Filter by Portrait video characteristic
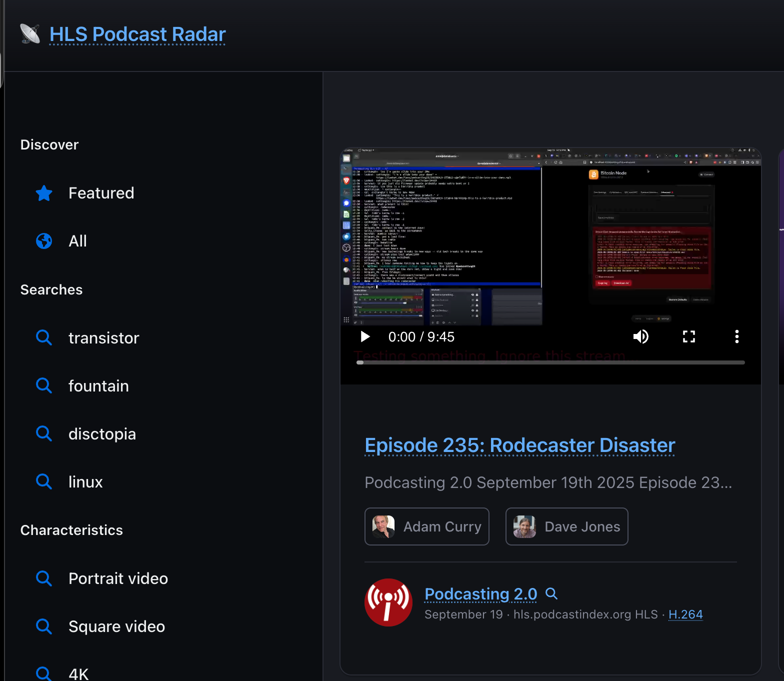This screenshot has width=784, height=681. 118,578
